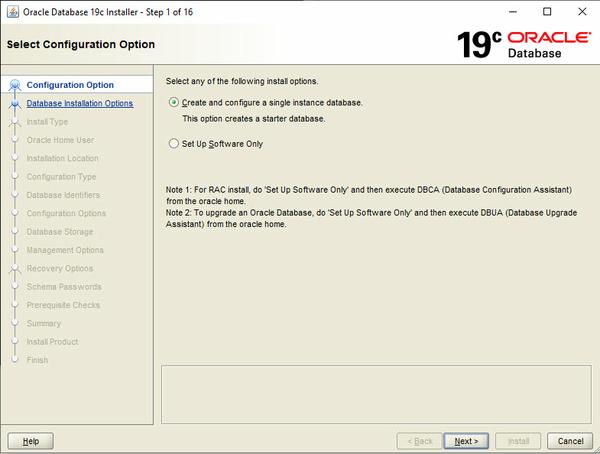Click inside the empty message pane

(x=375, y=393)
